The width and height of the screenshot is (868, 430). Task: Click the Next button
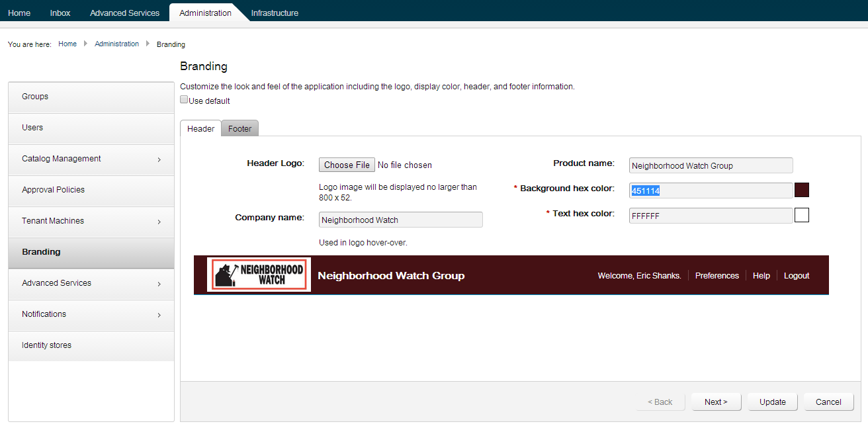716,402
